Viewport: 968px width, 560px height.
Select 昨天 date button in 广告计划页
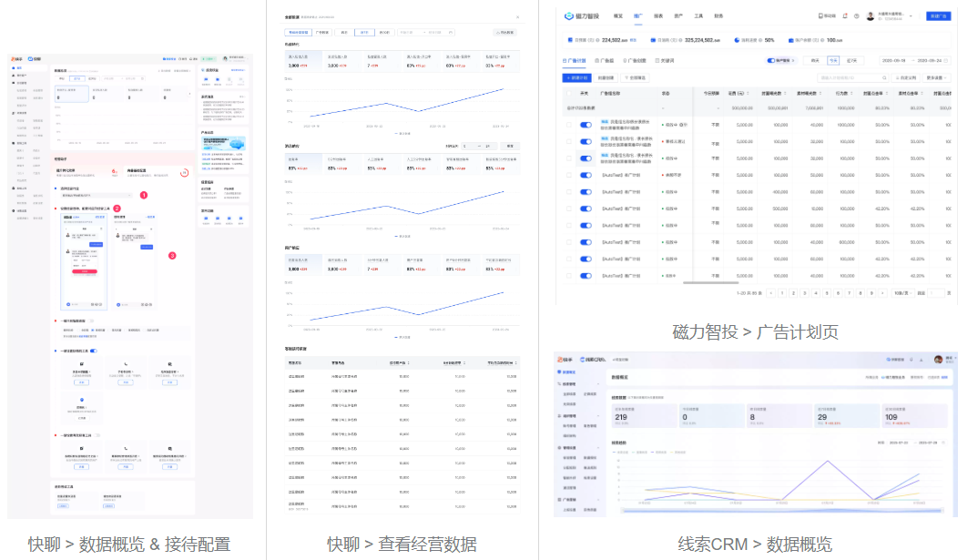point(815,60)
